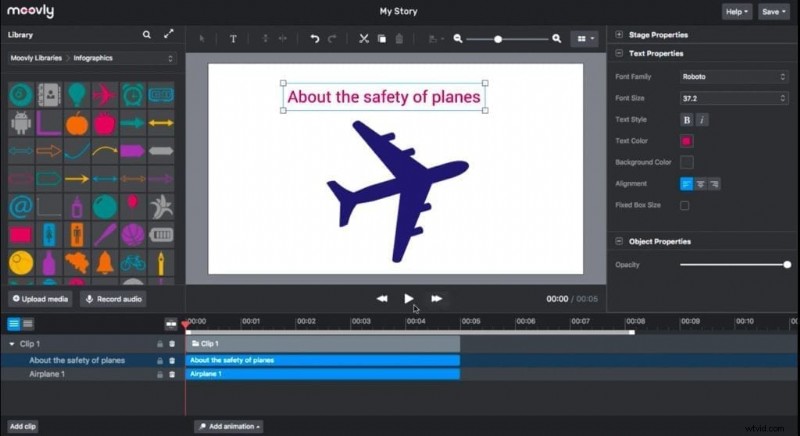Image resolution: width=800 pixels, height=436 pixels.
Task: Choose the orange bell library icon
Action: [105, 263]
